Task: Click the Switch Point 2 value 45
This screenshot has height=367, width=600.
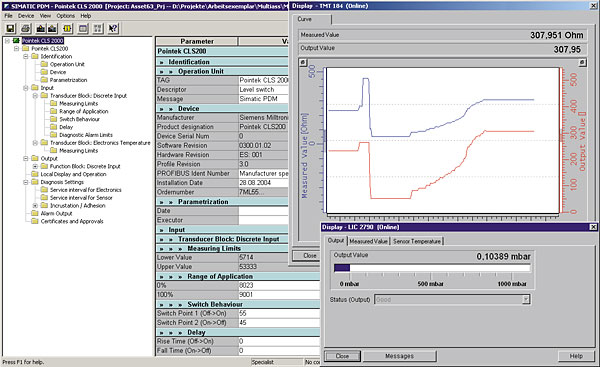Action: [x=243, y=323]
